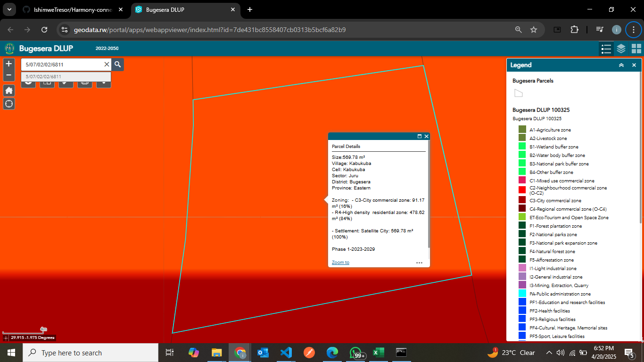Click the A1-Agriculture zone color swatch
This screenshot has width=644, height=362.
(522, 129)
